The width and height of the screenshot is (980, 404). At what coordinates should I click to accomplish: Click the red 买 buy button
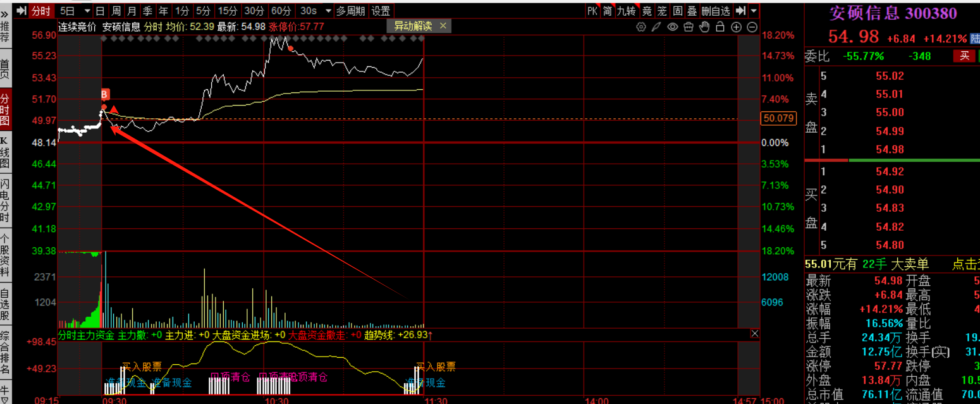tap(964, 56)
